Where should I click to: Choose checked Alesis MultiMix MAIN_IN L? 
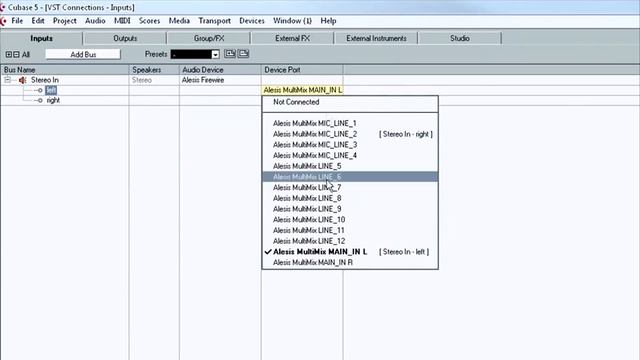pyautogui.click(x=350, y=252)
